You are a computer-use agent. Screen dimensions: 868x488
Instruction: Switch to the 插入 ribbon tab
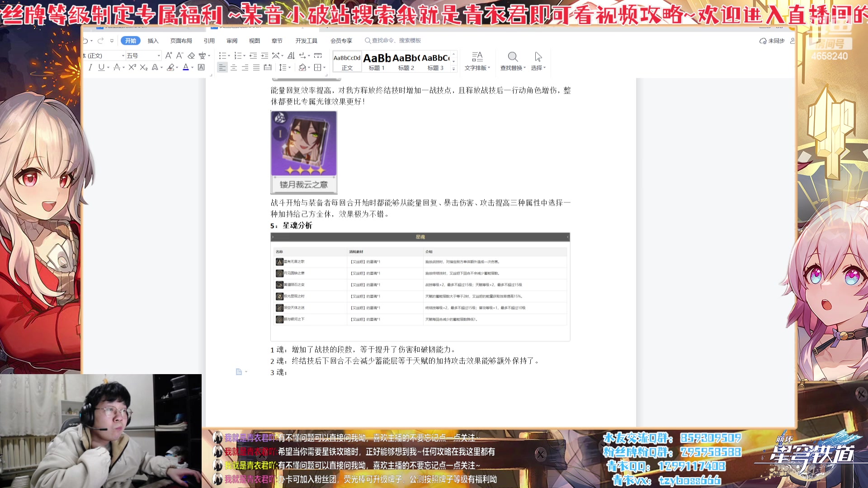point(152,40)
